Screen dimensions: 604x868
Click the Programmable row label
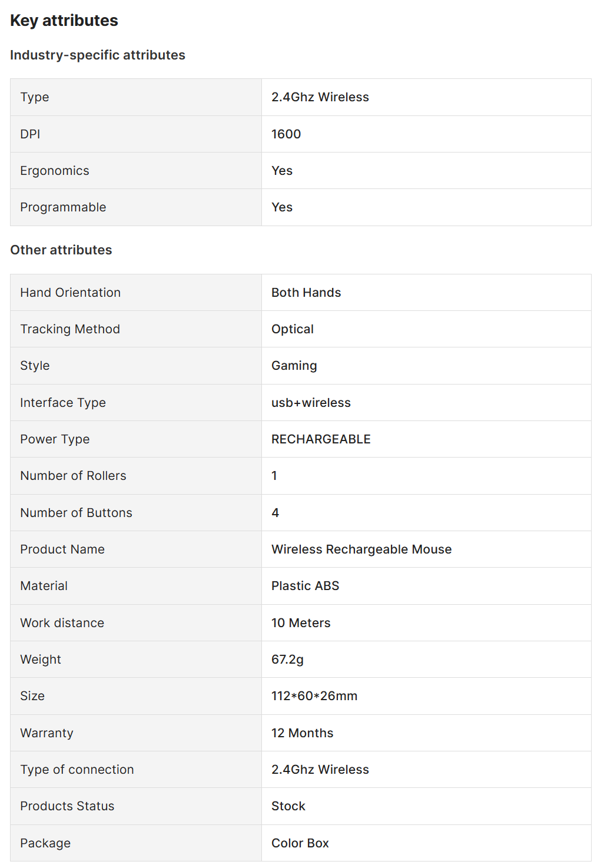[x=63, y=207]
